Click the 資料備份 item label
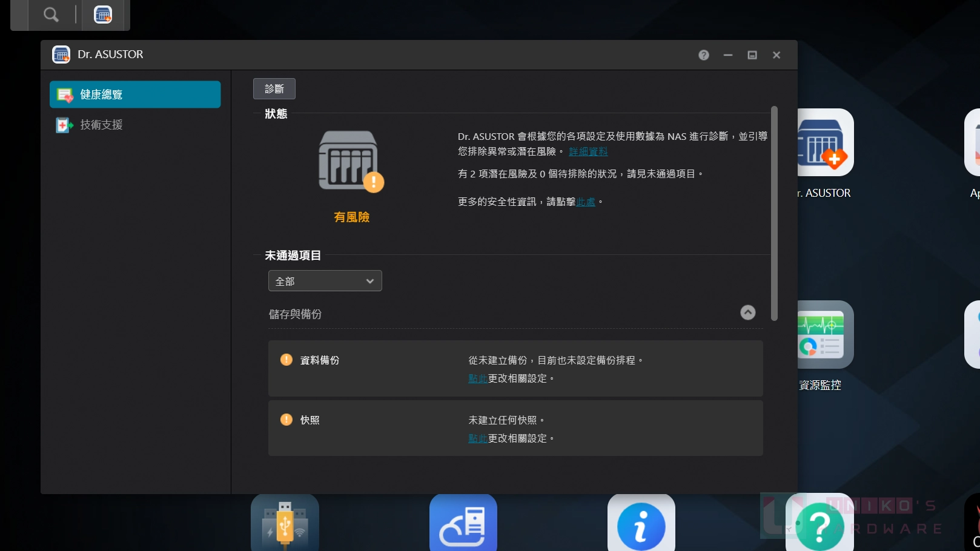Screen dimensions: 980x551 [320, 360]
